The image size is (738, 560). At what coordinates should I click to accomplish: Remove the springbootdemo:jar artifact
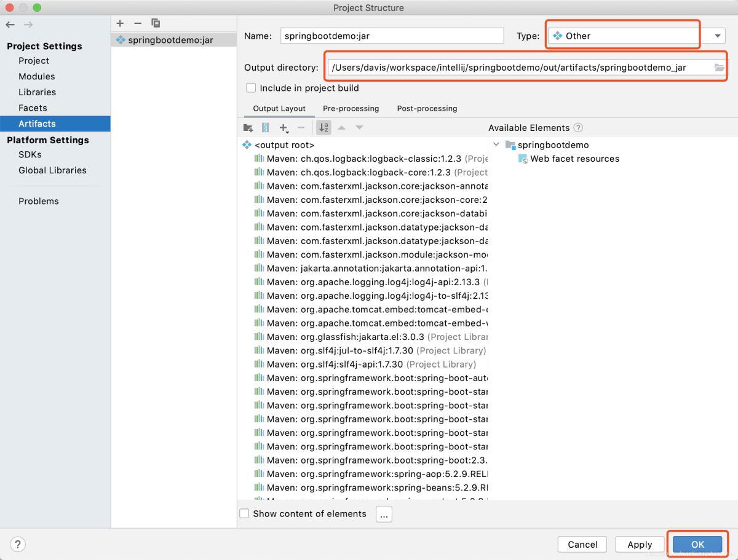click(138, 23)
